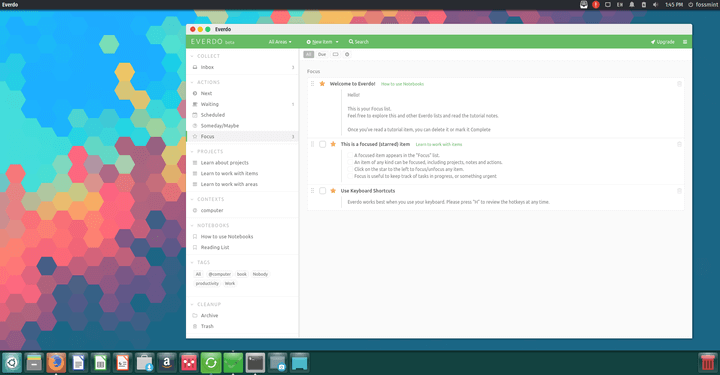Click the notification bell in top panel

click(x=632, y=5)
